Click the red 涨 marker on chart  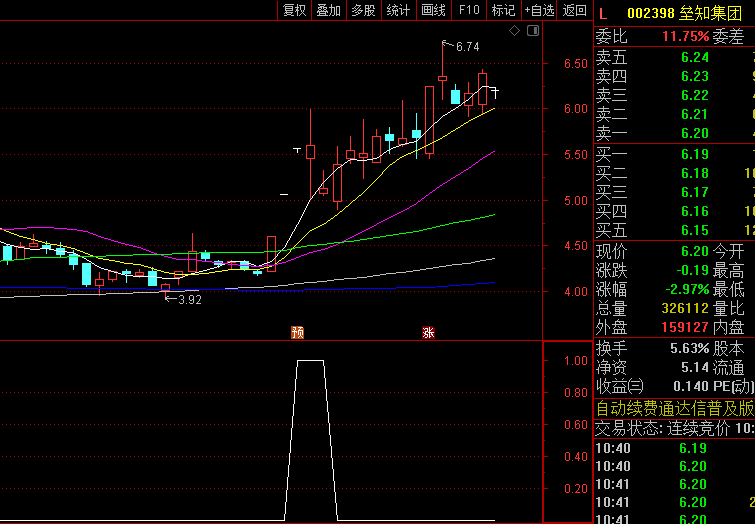tap(429, 332)
